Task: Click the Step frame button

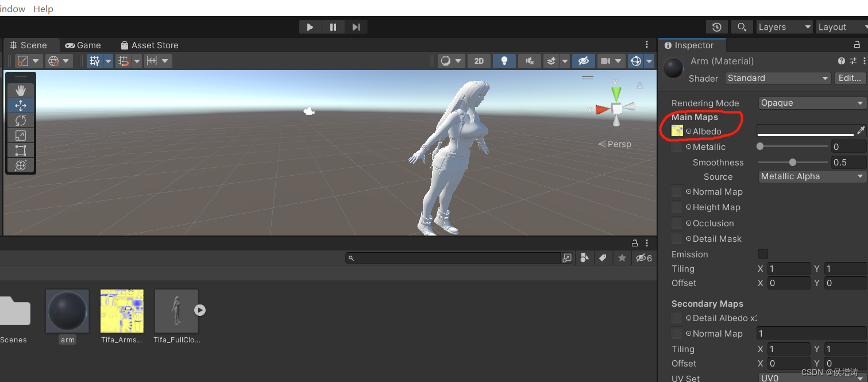Action: pyautogui.click(x=356, y=27)
